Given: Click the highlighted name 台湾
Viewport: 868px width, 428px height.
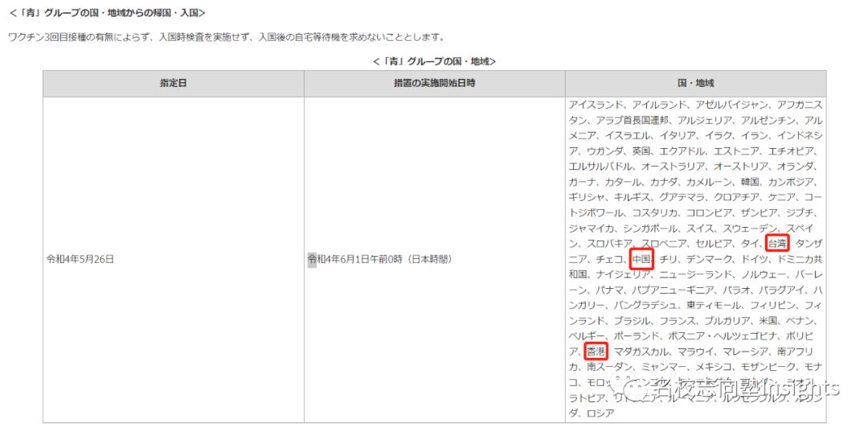Looking at the screenshot, I should tap(777, 243).
